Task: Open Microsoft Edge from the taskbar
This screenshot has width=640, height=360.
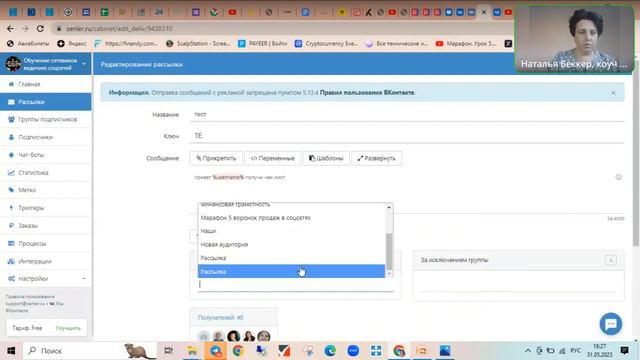Action: click(330, 351)
